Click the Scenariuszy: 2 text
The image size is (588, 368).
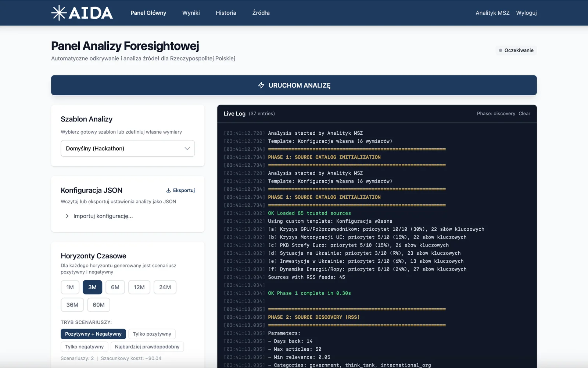[77, 358]
